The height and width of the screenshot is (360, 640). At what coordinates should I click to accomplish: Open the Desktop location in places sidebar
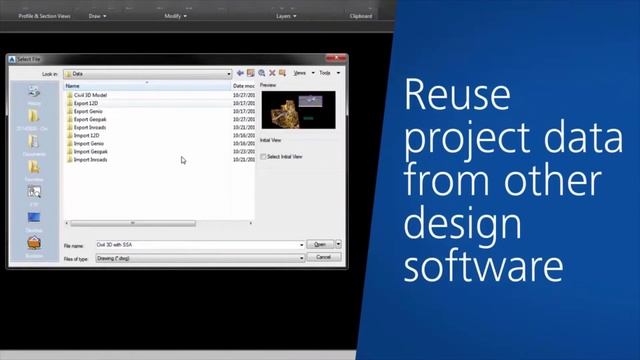click(34, 222)
